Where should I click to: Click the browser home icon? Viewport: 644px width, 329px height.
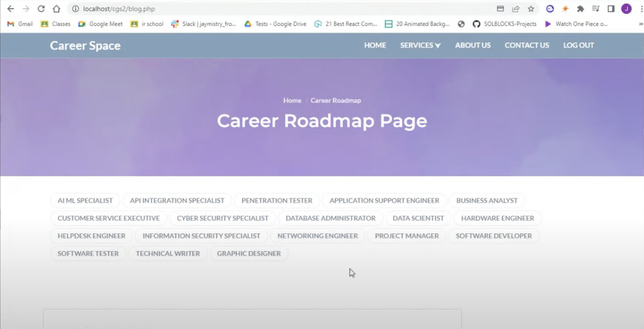click(57, 9)
